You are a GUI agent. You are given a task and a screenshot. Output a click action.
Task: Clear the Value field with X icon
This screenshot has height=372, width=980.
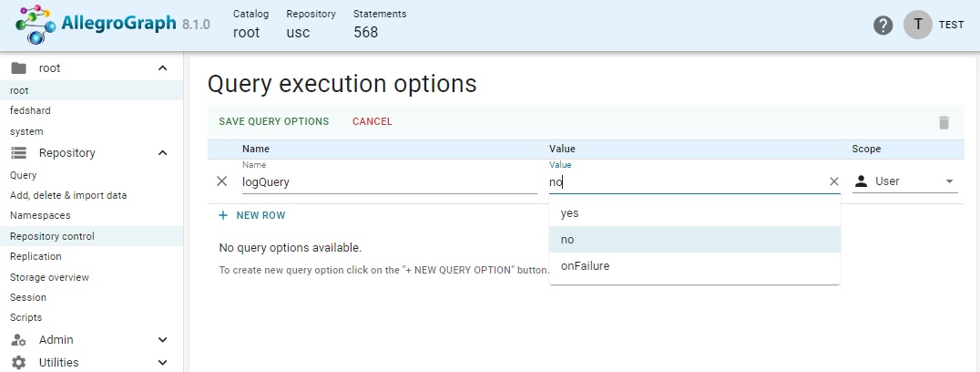point(834,181)
